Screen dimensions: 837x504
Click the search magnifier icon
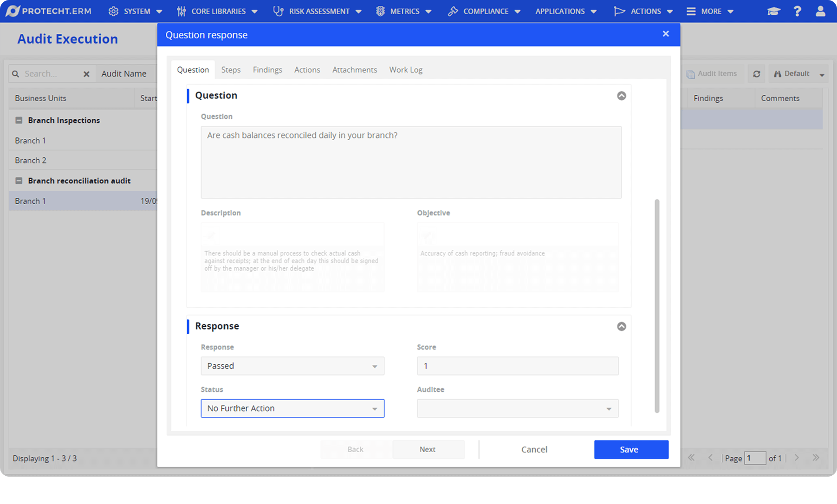point(16,74)
